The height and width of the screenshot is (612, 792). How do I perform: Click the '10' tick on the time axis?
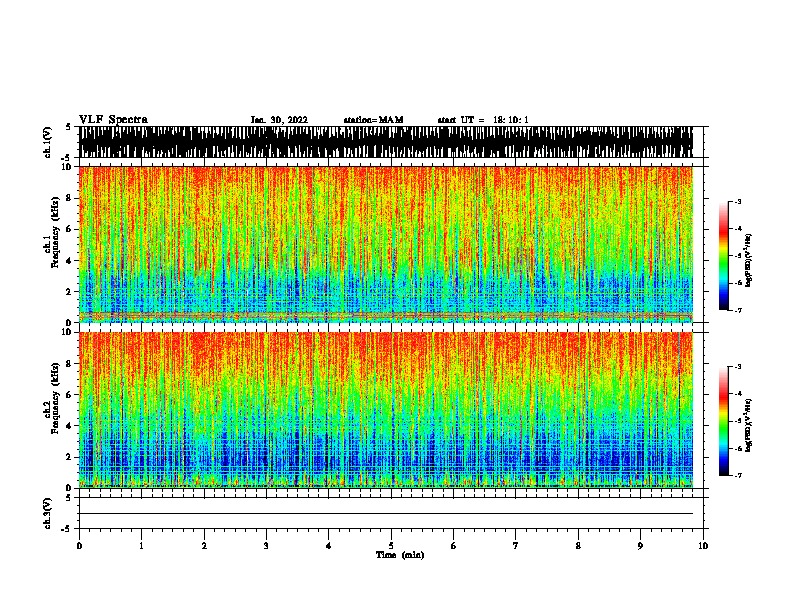point(703,546)
